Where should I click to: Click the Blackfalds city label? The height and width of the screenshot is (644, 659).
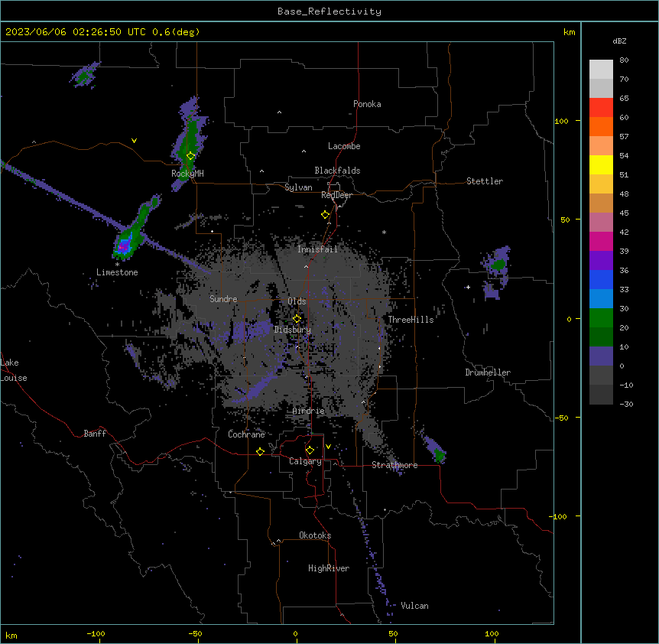click(337, 171)
